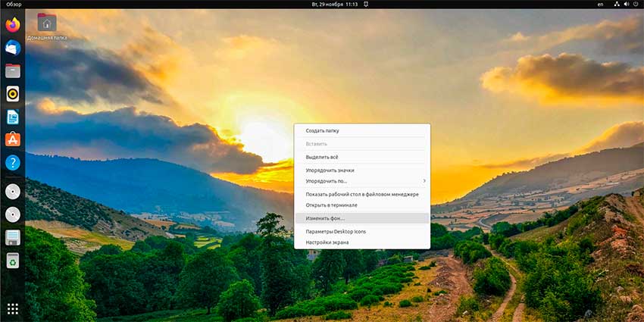
Task: Select Открыть в терминале option
Action: tap(331, 205)
